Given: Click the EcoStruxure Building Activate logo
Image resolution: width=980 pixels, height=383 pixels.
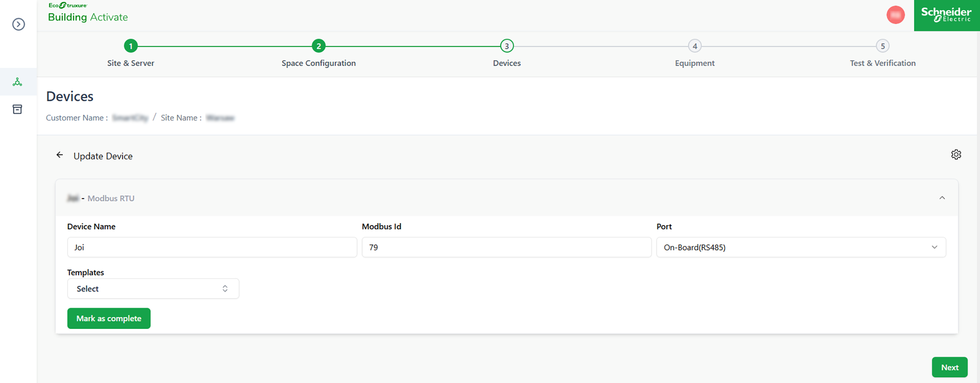Looking at the screenshot, I should point(87,13).
